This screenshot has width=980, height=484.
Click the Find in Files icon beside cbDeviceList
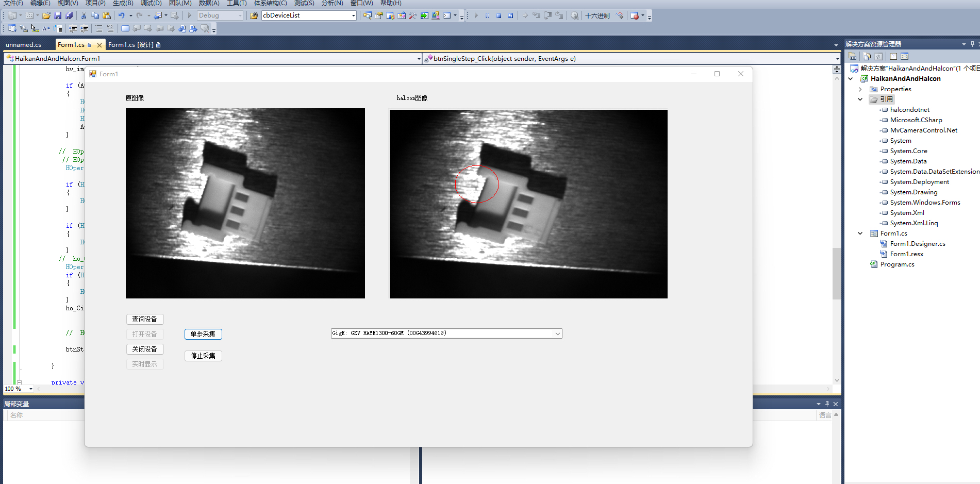point(254,15)
